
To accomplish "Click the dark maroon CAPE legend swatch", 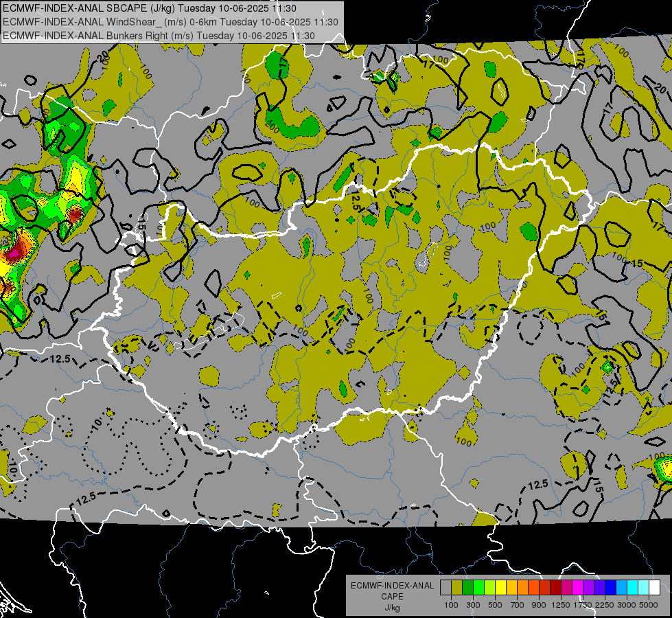I will click(555, 588).
